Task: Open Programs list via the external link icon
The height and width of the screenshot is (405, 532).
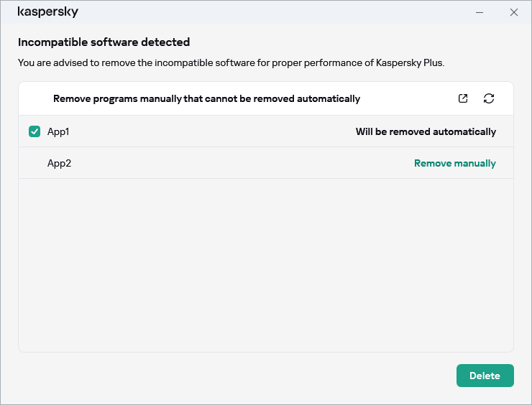Action: pos(463,98)
